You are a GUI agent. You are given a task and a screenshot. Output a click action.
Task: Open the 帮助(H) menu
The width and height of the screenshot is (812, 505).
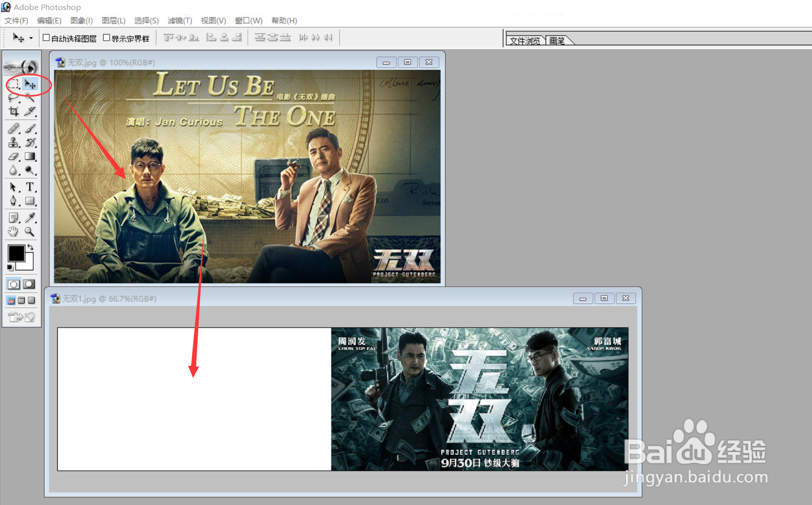(284, 21)
